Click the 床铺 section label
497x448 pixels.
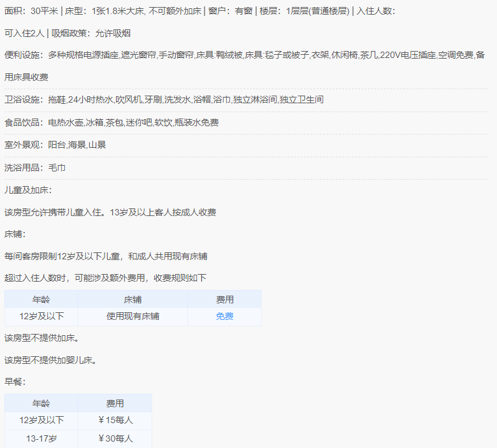point(15,234)
